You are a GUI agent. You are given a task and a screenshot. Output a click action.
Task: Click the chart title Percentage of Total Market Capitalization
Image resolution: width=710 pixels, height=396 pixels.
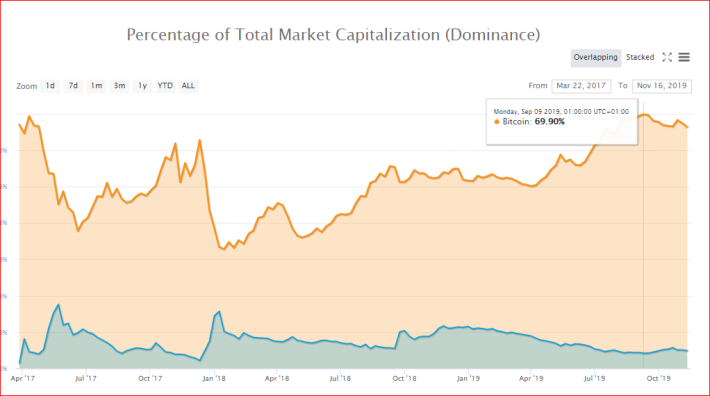(x=333, y=35)
